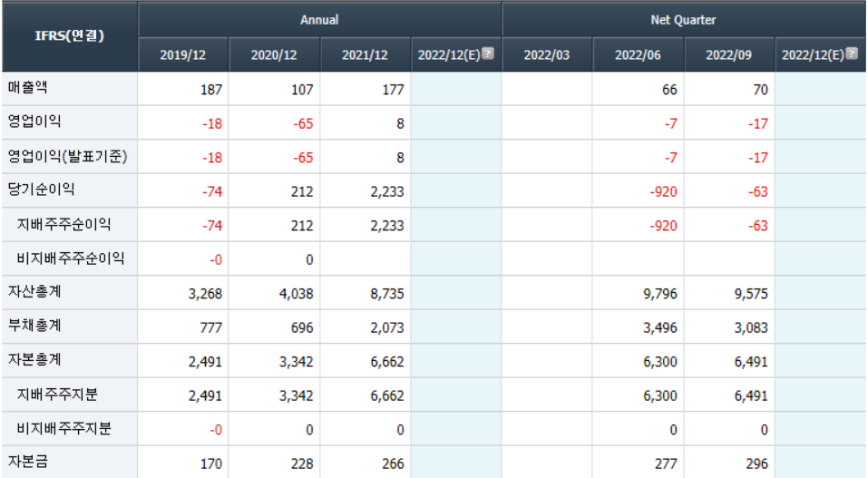Click 자산총계 value 9,575
Viewport: 868px width, 478px height.
pos(751,294)
